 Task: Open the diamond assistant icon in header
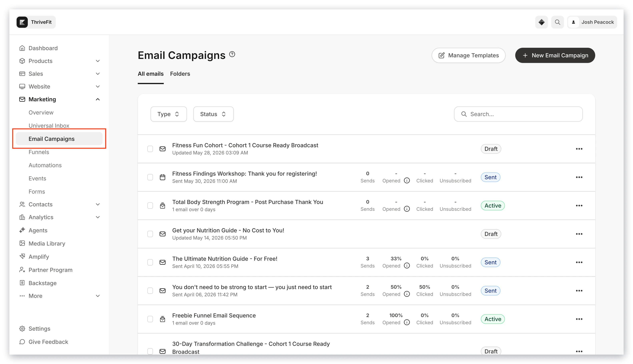point(541,22)
